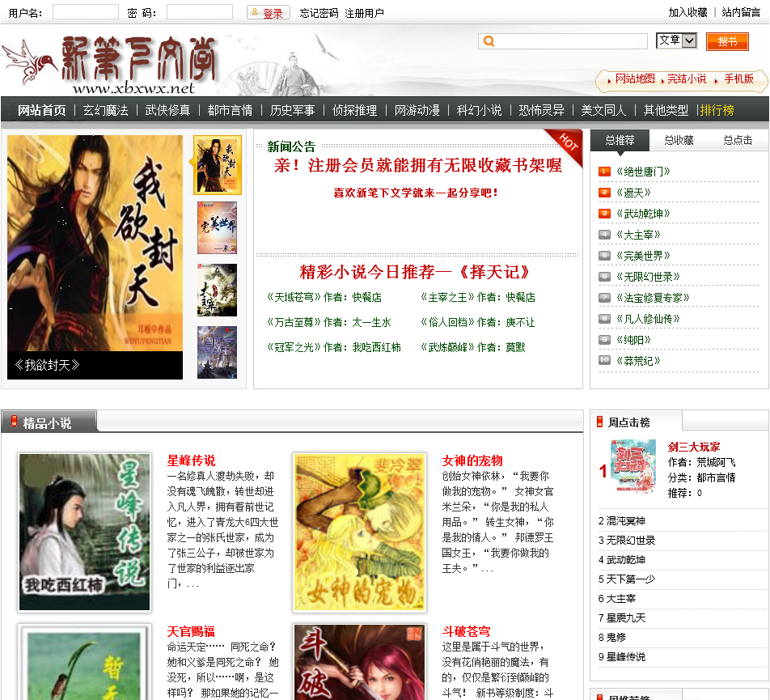The image size is (770, 700).
Task: Open 科幻小说 category
Action: 480,110
